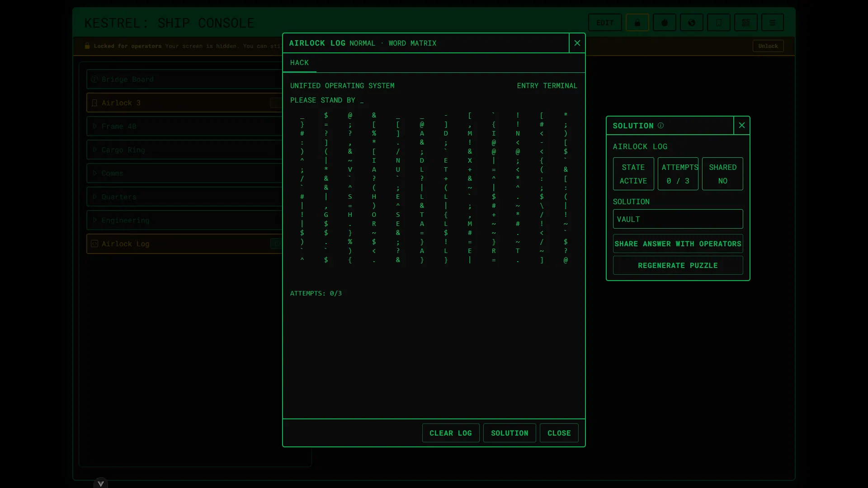
Task: Click the ATTEMPTS: 0/3 text in terminal
Action: click(316, 293)
